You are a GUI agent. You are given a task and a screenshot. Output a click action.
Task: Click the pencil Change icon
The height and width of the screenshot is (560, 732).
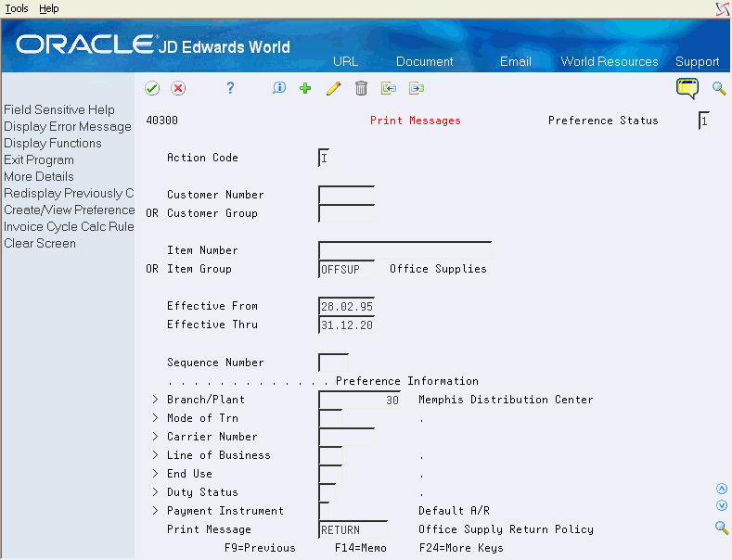[333, 88]
